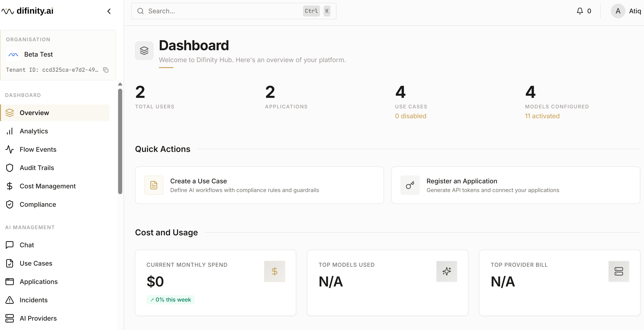Image resolution: width=644 pixels, height=330 pixels.
Task: Select Use Cases in AI Management
Action: (x=36, y=263)
